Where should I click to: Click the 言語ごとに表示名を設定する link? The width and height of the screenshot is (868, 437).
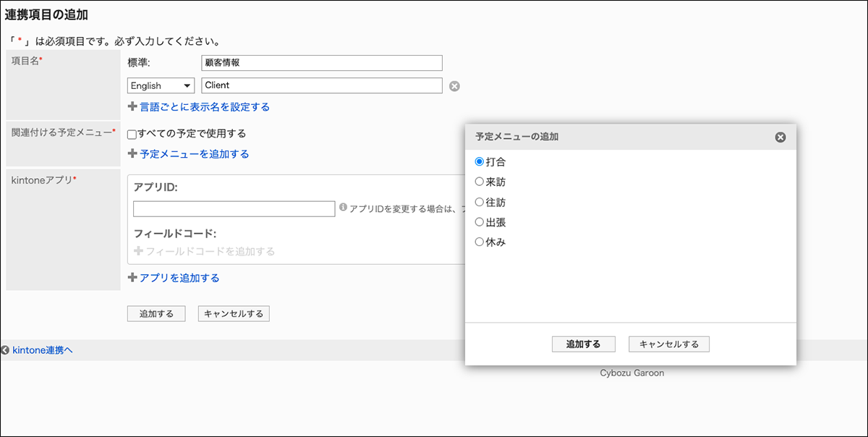tap(203, 106)
